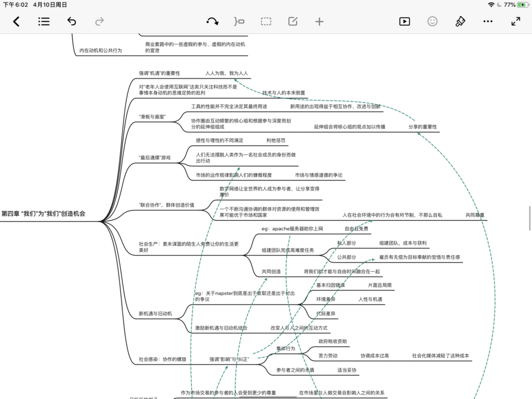Tap the vertical scrollbar on the right edge

[530, 218]
